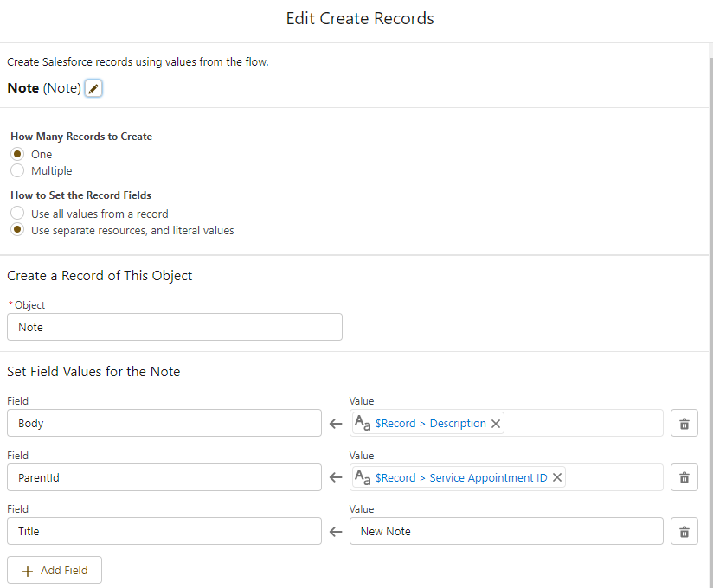Open the Title field picker
713x588 pixels.
[x=164, y=531]
